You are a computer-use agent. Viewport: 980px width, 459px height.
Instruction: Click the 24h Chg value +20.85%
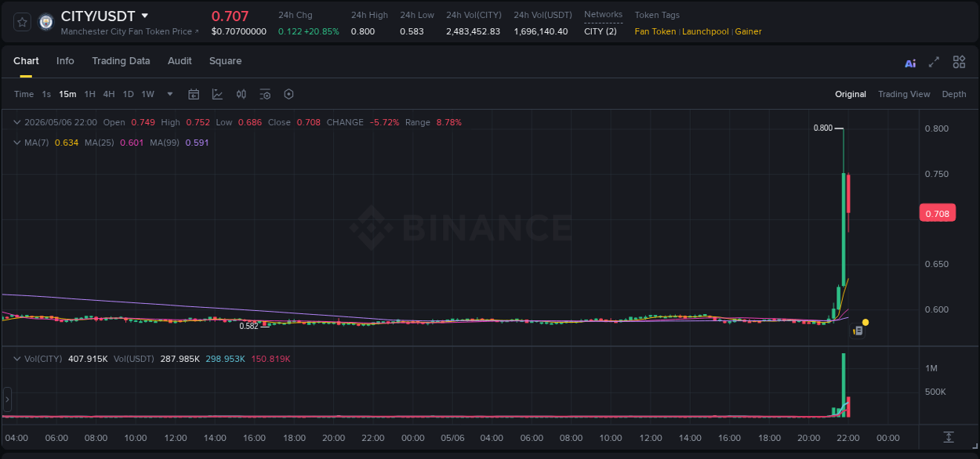pyautogui.click(x=321, y=31)
